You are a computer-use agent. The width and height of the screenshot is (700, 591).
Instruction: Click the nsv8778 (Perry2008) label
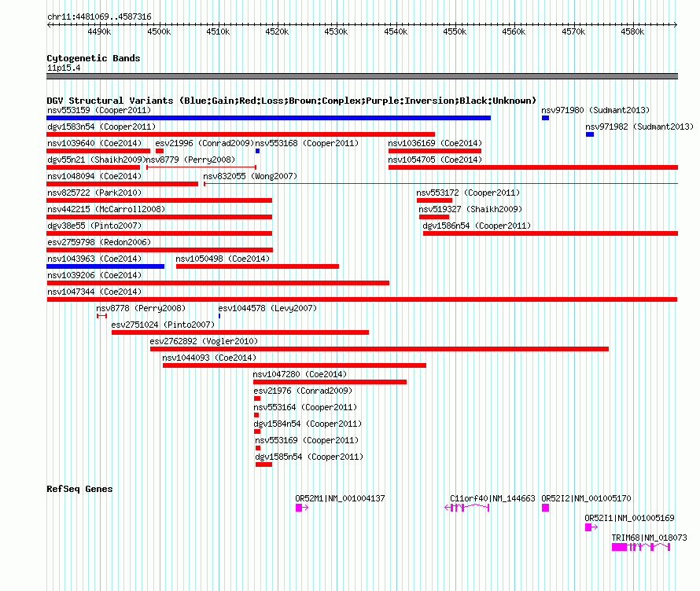(141, 308)
